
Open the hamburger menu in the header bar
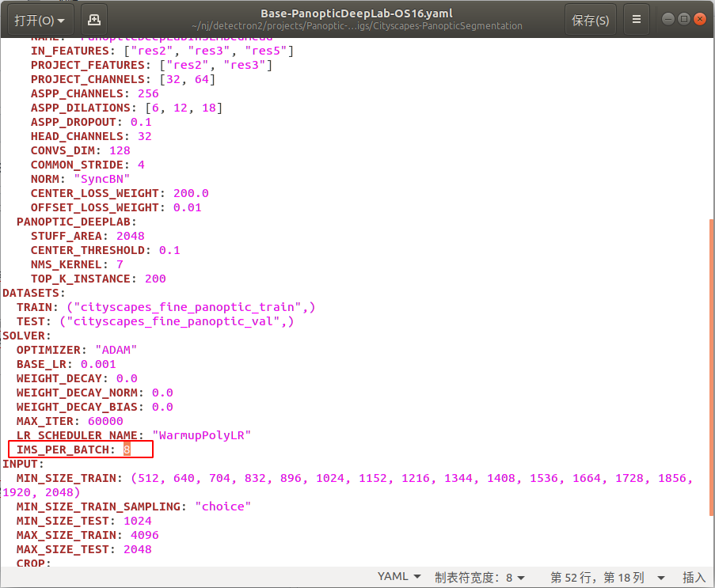pyautogui.click(x=637, y=19)
